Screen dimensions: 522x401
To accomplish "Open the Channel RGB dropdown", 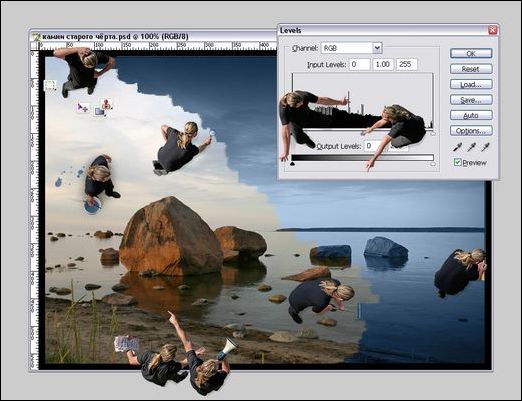I will (352, 48).
